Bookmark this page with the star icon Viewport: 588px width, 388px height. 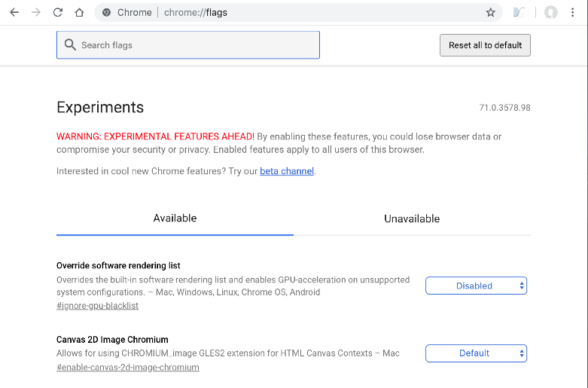[490, 12]
